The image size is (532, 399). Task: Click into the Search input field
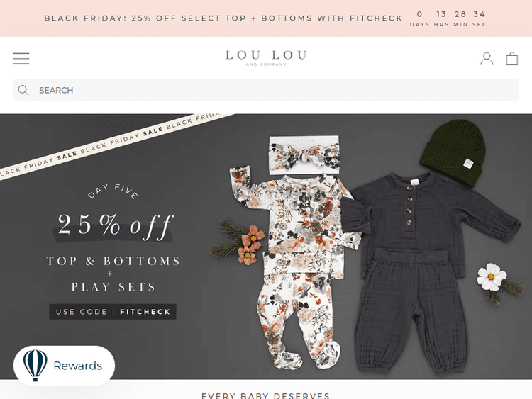pos(277,90)
